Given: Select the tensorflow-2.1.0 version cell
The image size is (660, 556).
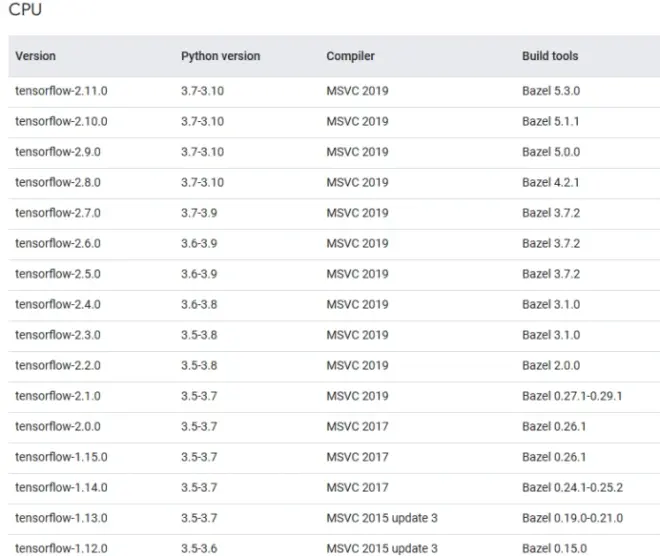Looking at the screenshot, I should tap(58, 396).
